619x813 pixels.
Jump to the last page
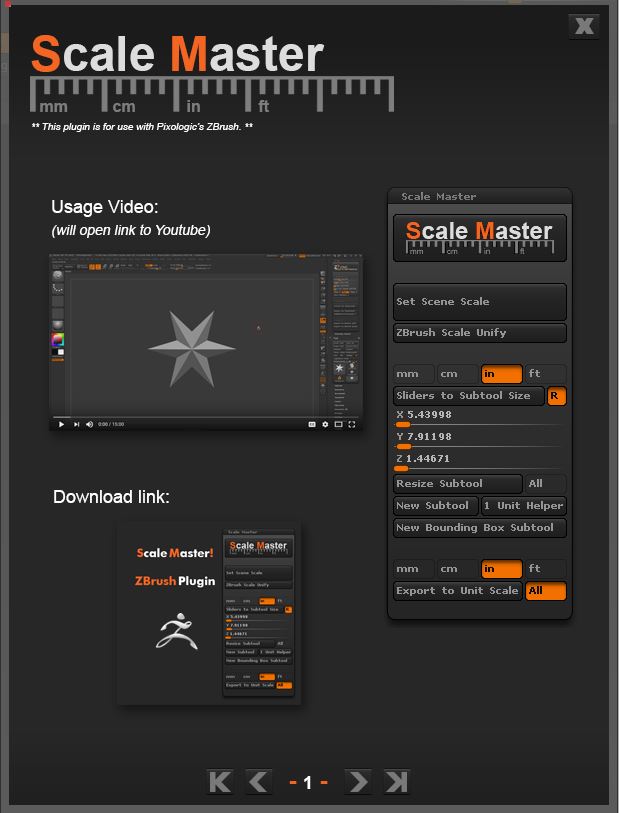tap(396, 781)
